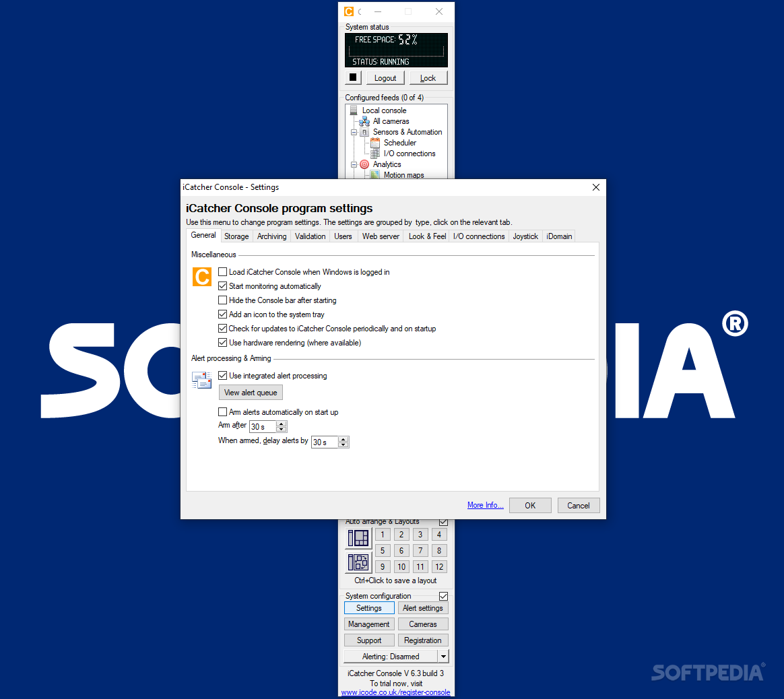The width and height of the screenshot is (784, 699).
Task: Select layout number 6 button
Action: click(401, 550)
